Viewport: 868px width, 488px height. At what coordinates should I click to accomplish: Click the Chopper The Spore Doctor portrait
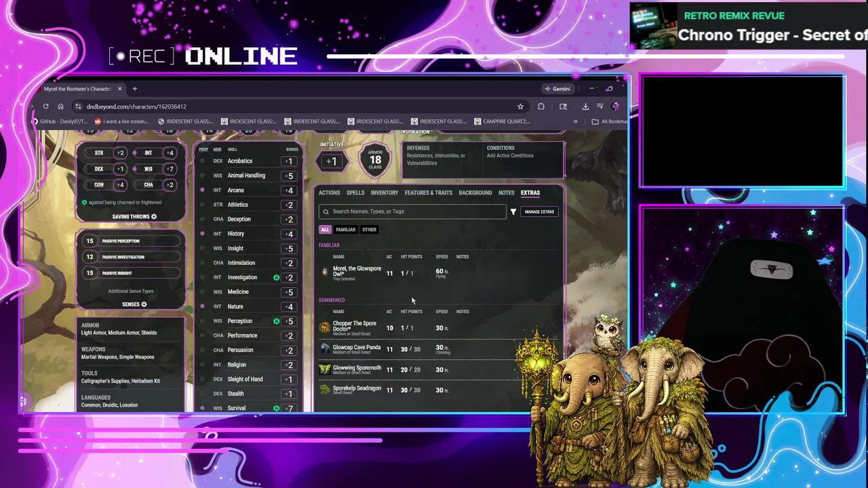click(325, 327)
